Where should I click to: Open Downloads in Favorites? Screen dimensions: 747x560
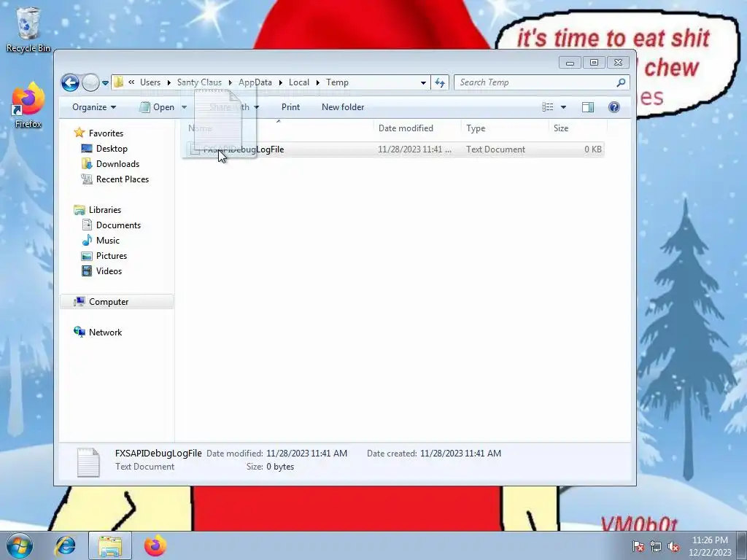(117, 164)
